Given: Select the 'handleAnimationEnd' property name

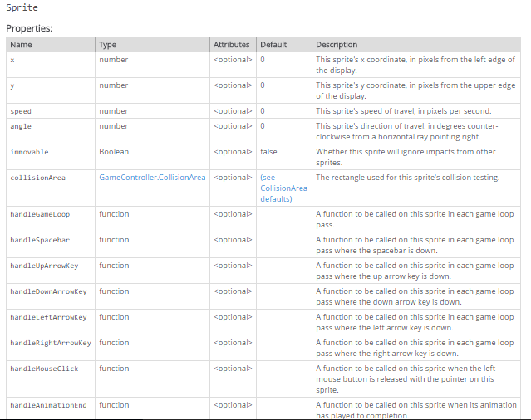Looking at the screenshot, I should (x=48, y=405).
